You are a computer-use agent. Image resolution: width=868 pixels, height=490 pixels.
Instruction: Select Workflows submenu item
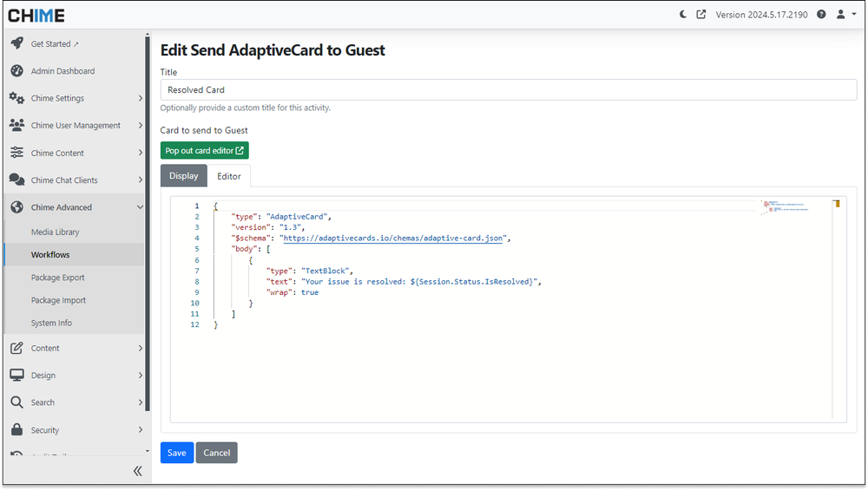pos(75,254)
